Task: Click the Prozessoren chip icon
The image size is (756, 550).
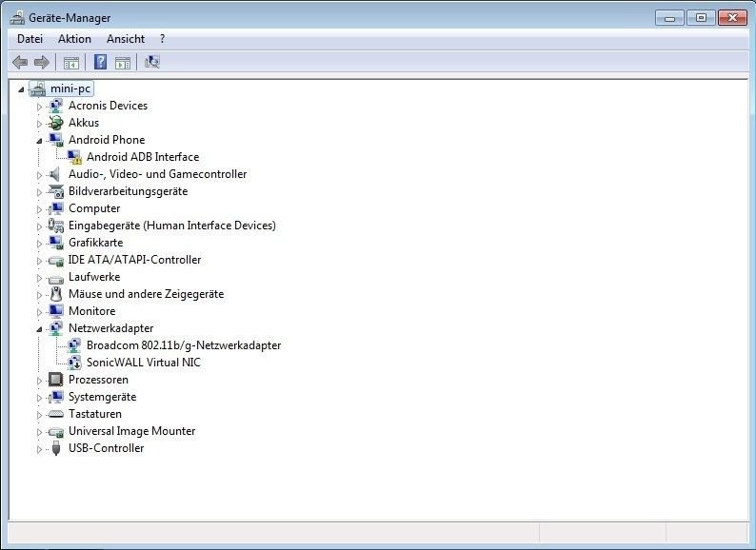Action: (x=56, y=380)
